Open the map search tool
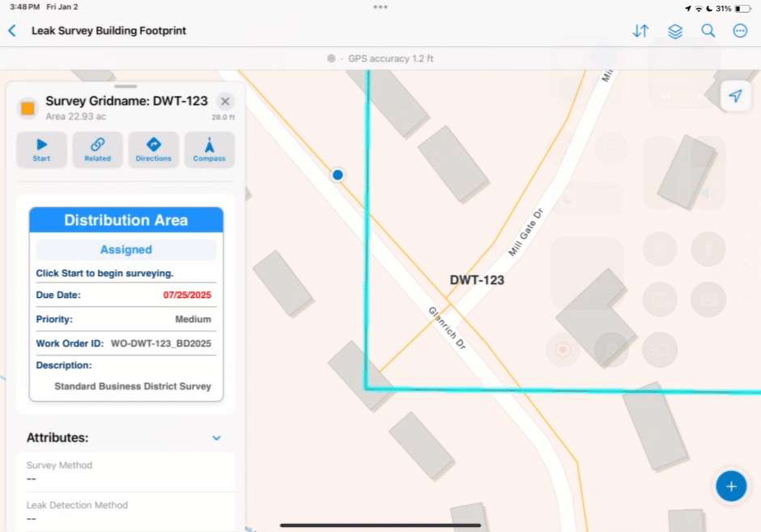The width and height of the screenshot is (761, 532). [x=708, y=31]
